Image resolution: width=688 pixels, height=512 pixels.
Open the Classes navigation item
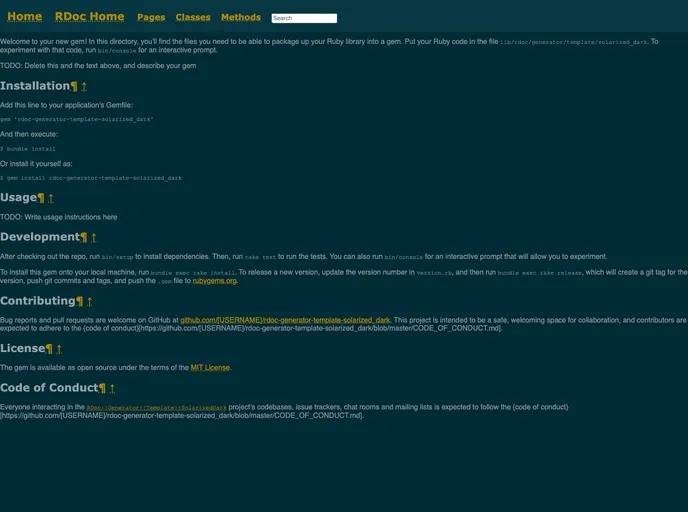click(193, 18)
